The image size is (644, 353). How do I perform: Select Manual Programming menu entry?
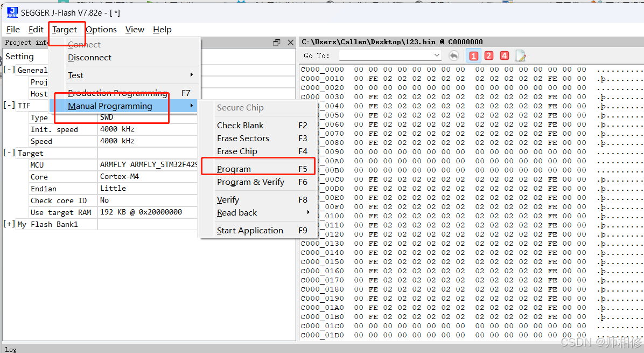tap(123, 106)
